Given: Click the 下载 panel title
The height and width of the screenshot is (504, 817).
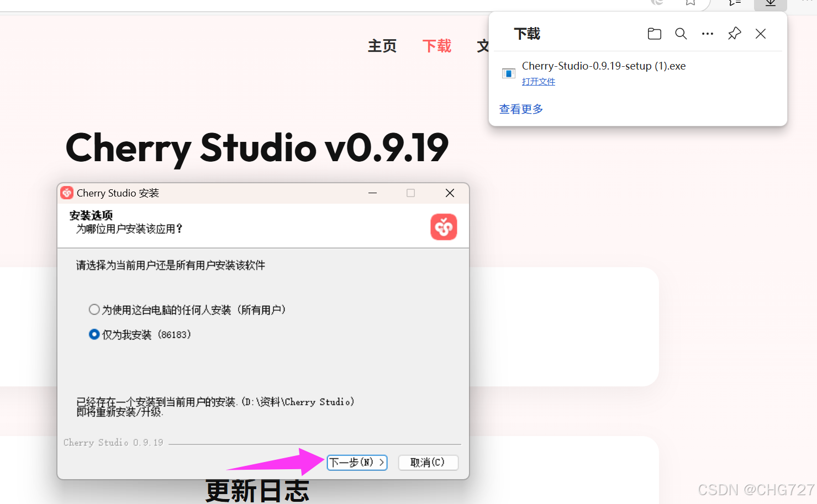Looking at the screenshot, I should pyautogui.click(x=527, y=34).
